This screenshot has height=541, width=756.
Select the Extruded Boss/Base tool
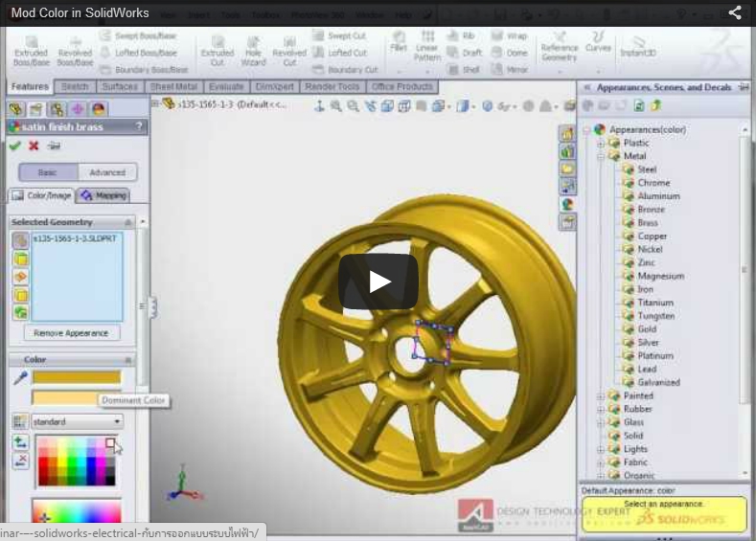click(x=31, y=51)
